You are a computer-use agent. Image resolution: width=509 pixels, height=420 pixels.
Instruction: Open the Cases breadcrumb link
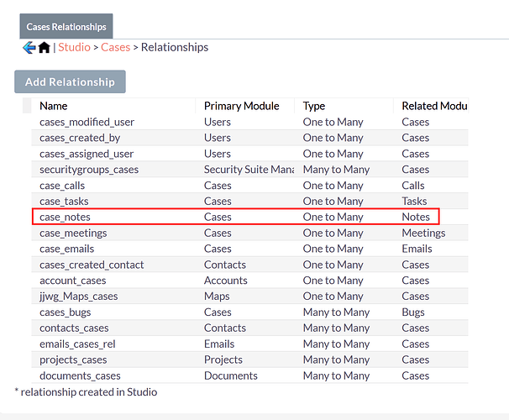(x=115, y=47)
